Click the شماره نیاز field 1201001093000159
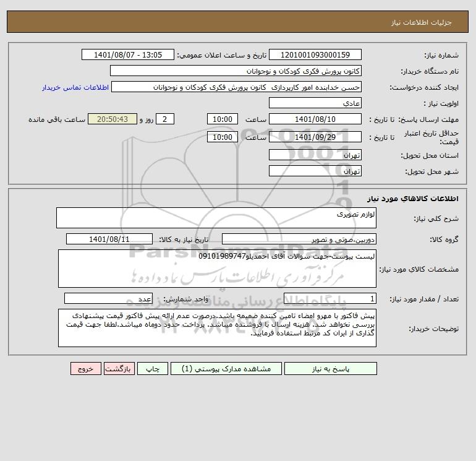476x461 pixels. (x=315, y=54)
